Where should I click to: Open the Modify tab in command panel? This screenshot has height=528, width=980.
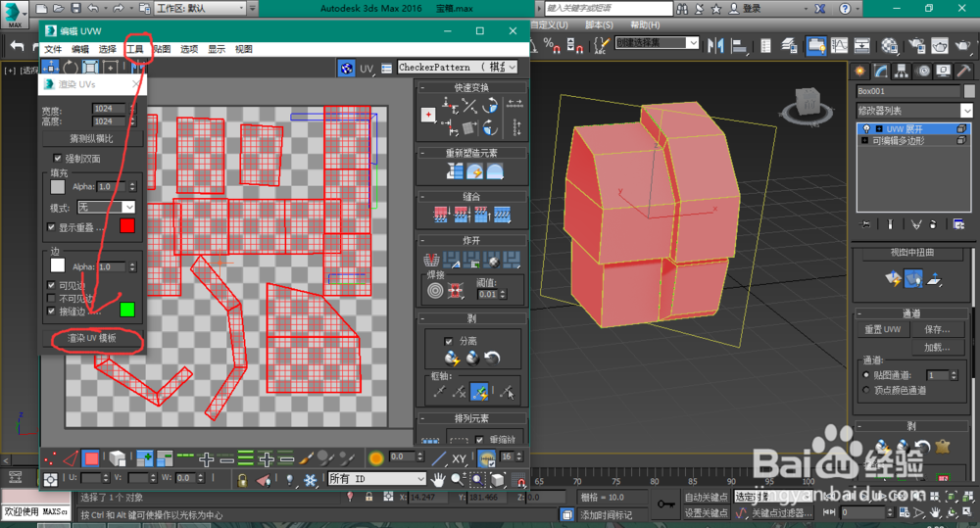click(x=881, y=72)
